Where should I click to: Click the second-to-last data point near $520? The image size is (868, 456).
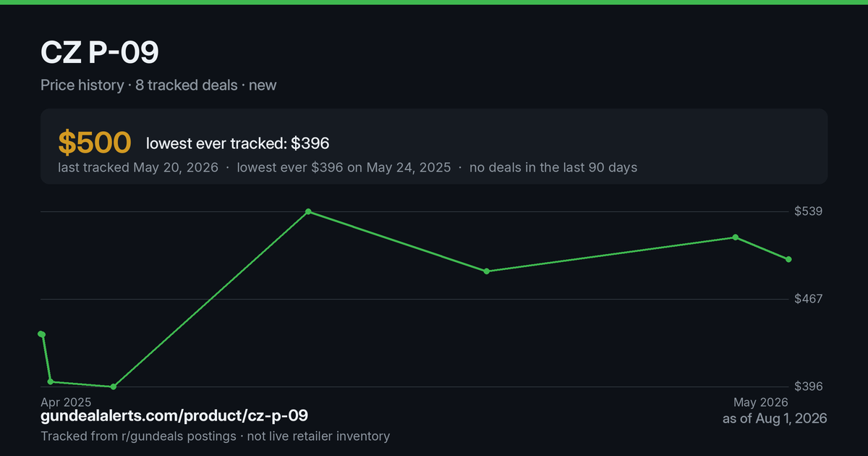pyautogui.click(x=735, y=237)
